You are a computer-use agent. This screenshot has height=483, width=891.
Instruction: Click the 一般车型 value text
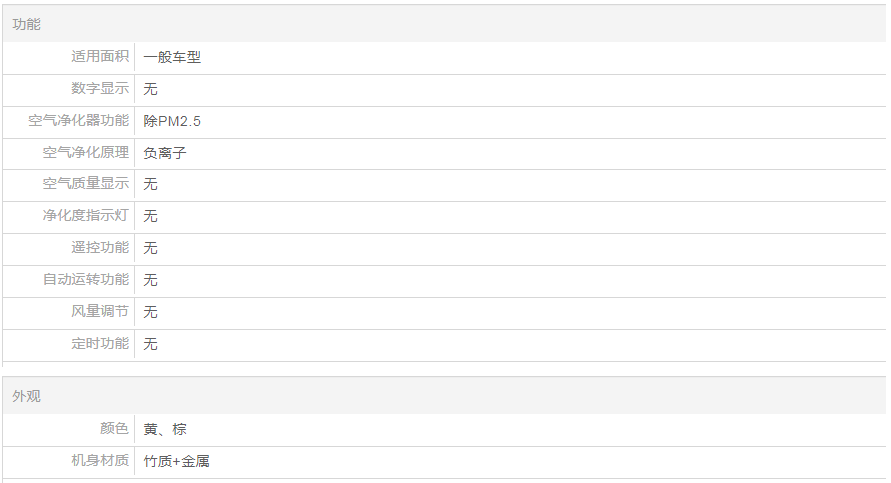point(172,57)
